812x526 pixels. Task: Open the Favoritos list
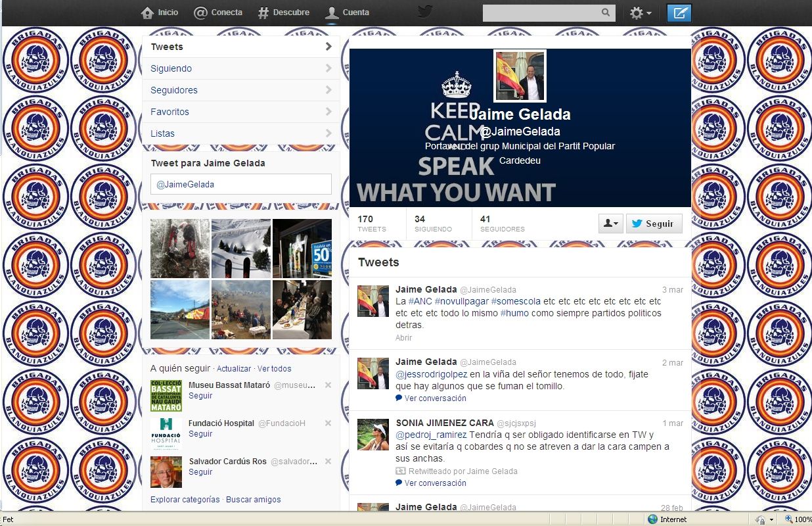[240, 112]
